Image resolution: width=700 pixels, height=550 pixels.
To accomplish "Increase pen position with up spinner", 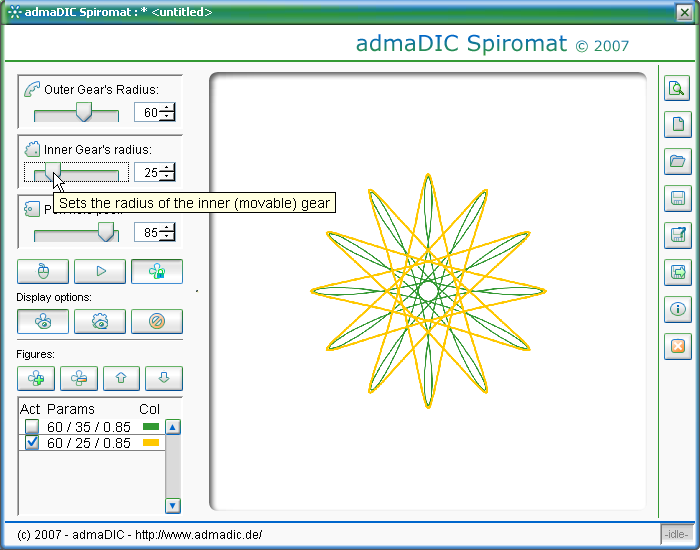I will 167,228.
